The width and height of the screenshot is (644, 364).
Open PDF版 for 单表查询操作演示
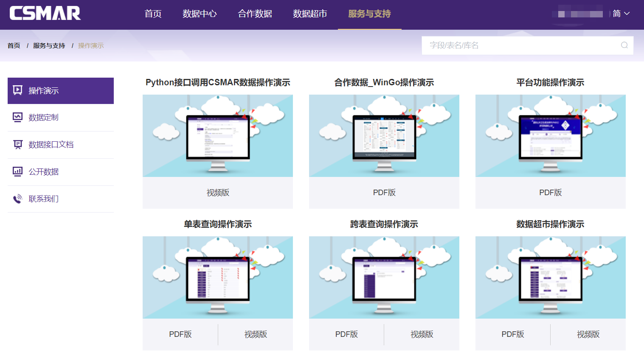click(x=180, y=334)
